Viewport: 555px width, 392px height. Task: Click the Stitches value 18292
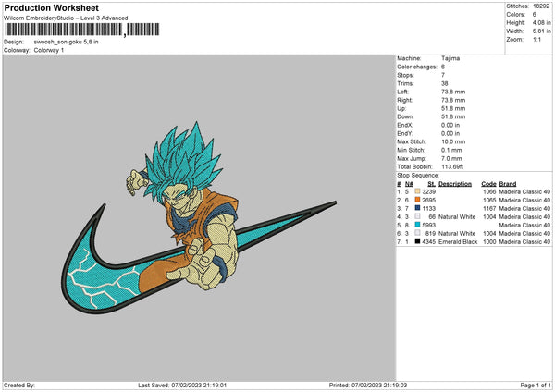[541, 6]
